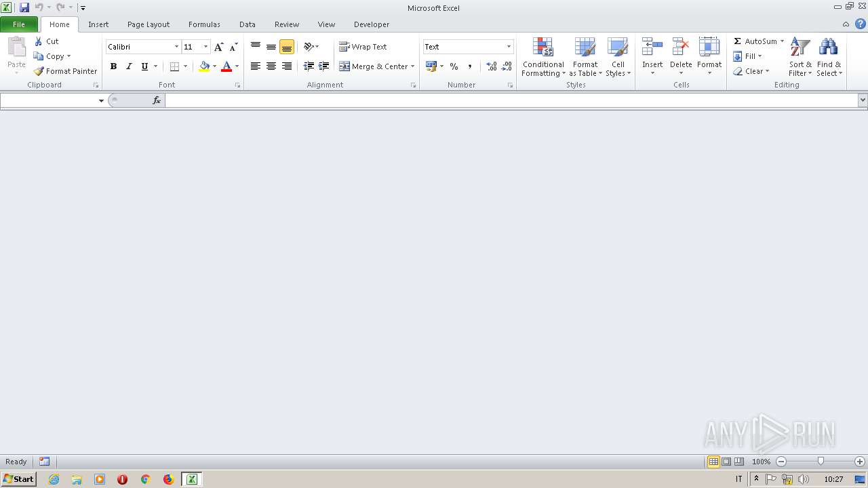Click the Name Box field
The width and height of the screenshot is (868, 488).
(48, 100)
